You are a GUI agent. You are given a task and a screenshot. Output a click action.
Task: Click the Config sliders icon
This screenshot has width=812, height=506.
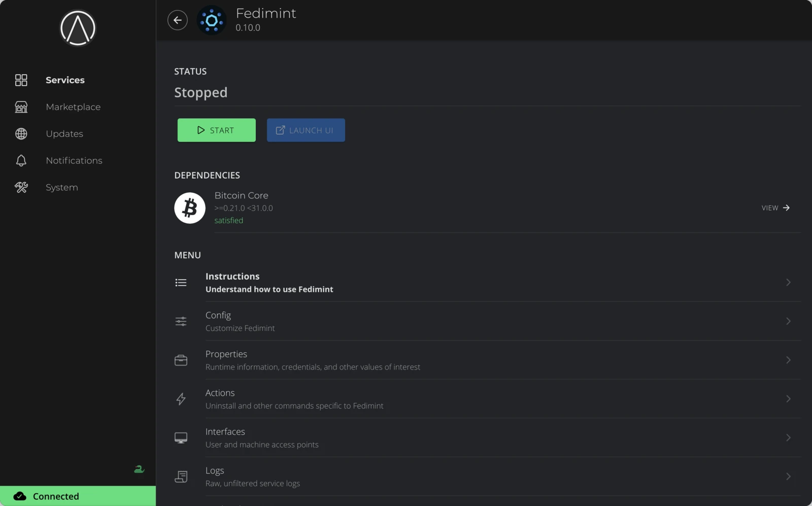[x=181, y=321]
